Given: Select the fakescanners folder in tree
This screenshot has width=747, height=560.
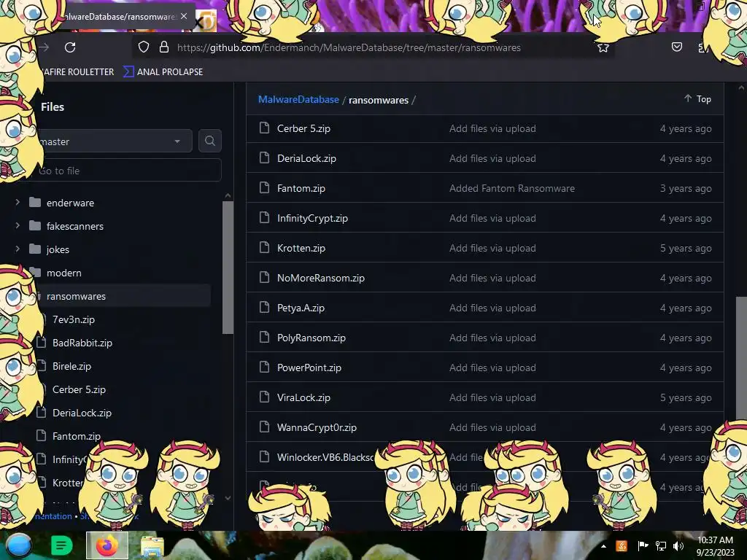Looking at the screenshot, I should coord(75,226).
